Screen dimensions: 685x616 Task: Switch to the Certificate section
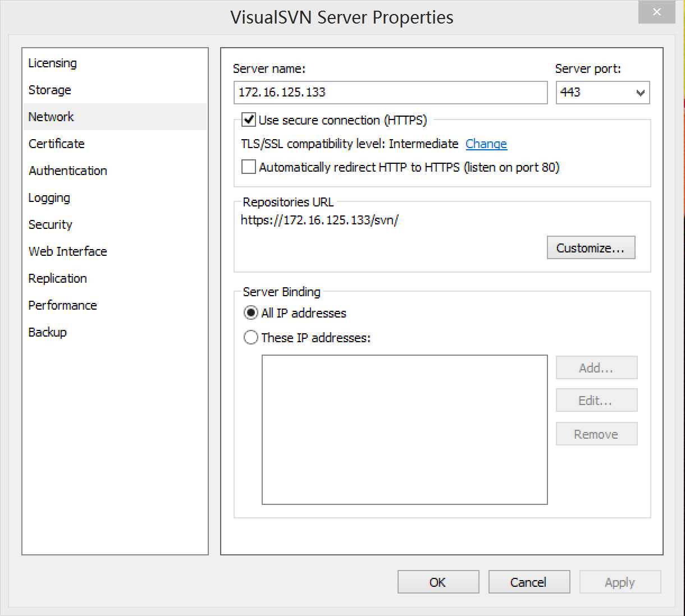[x=57, y=144]
